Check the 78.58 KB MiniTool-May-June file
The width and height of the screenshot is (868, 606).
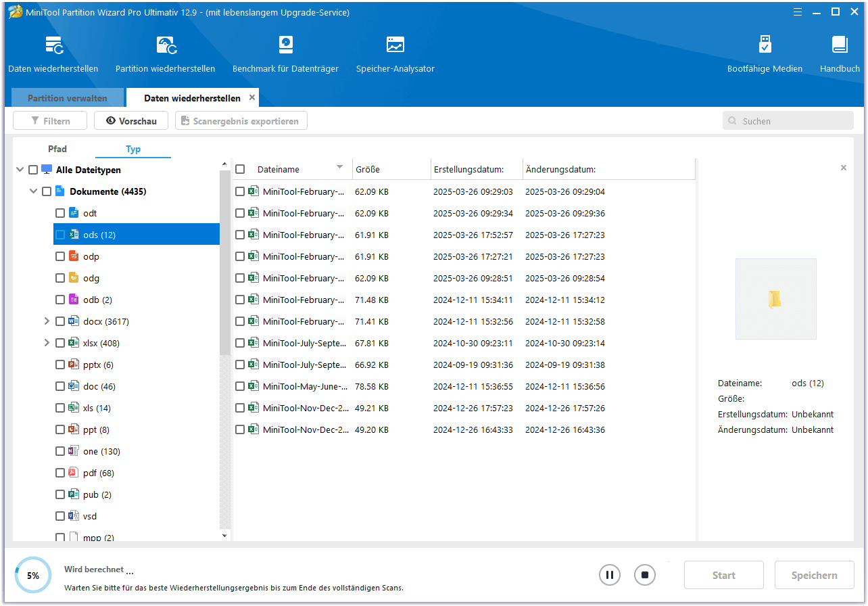(x=240, y=386)
